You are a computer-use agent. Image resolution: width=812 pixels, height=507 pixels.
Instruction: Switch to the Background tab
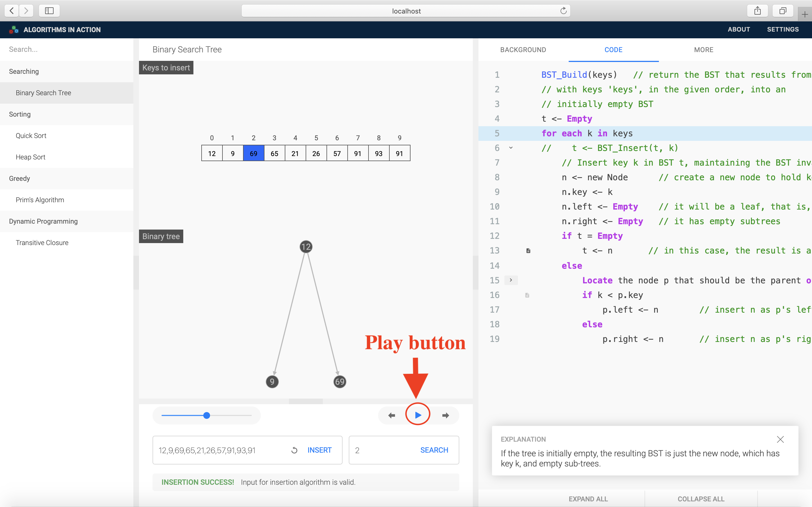(x=523, y=50)
